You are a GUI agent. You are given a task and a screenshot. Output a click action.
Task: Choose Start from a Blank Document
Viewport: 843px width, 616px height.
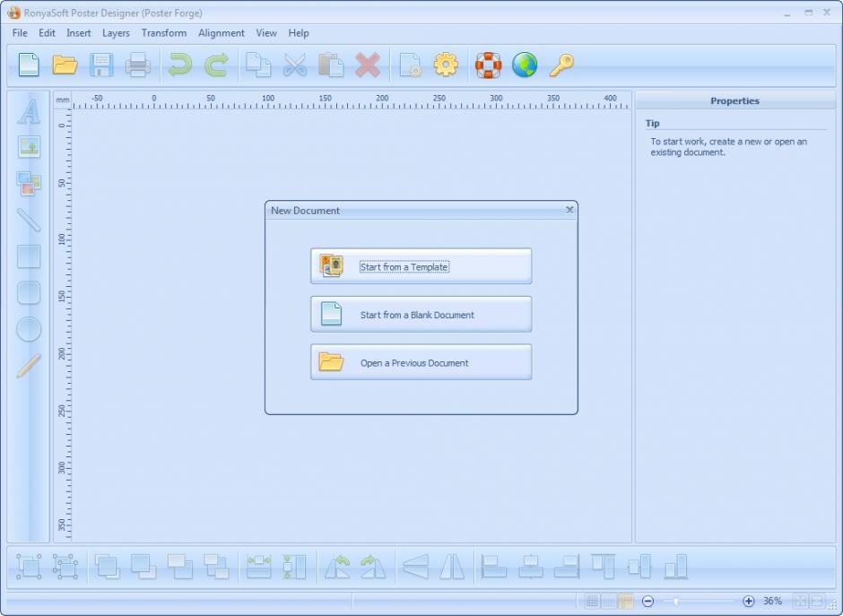pyautogui.click(x=421, y=314)
